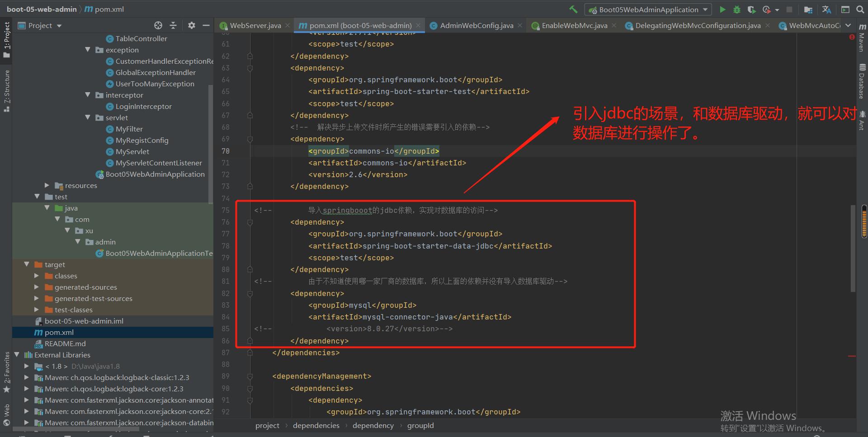Screen dimensions: 868x437
Task: Start debugging with the green bug icon
Action: click(737, 9)
